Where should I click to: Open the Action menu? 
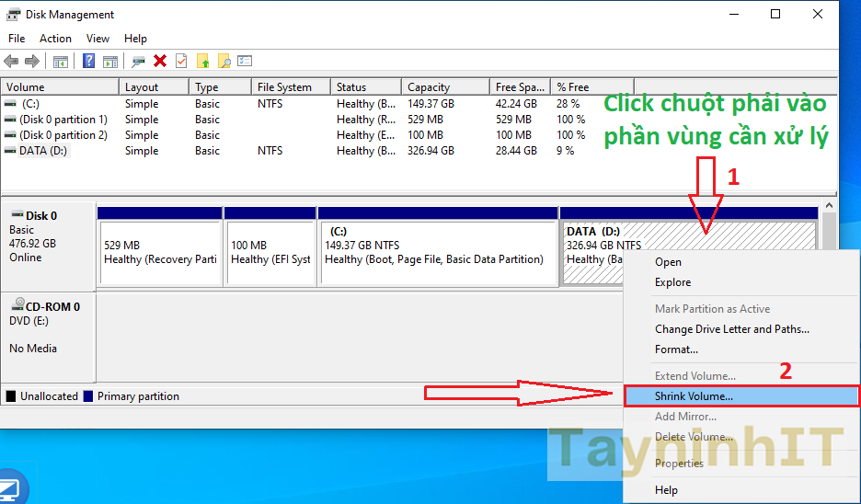click(55, 39)
